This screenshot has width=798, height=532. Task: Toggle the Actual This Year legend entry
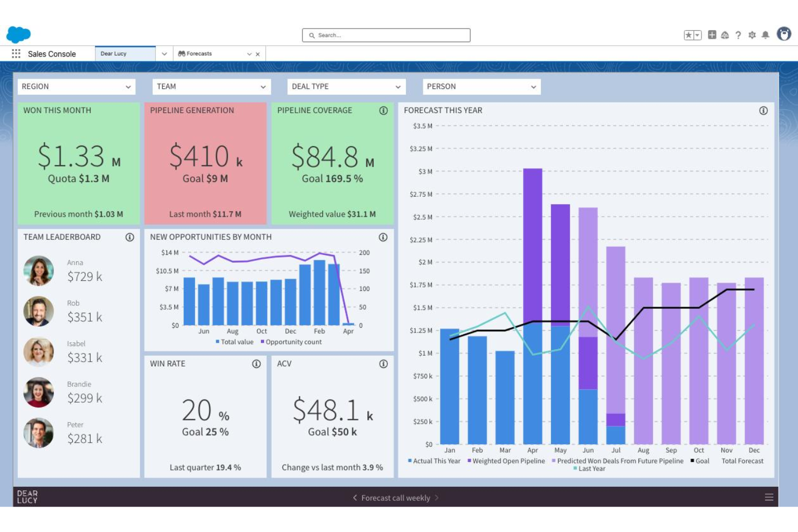[x=434, y=461]
